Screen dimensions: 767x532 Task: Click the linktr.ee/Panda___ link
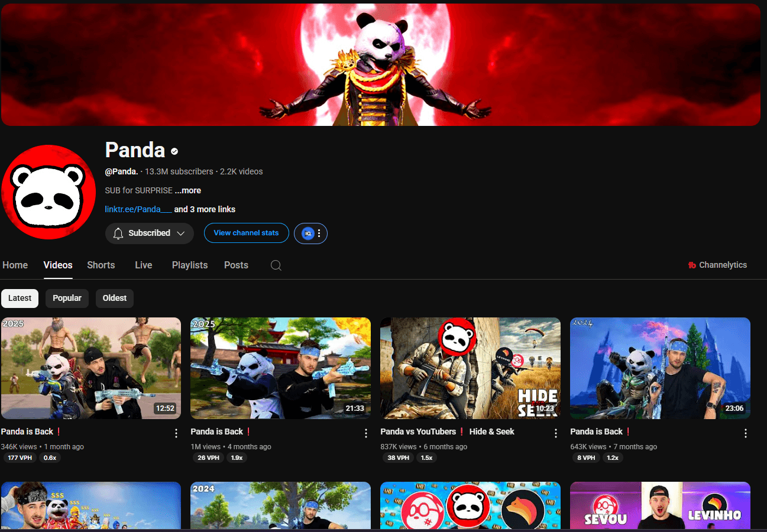coord(138,209)
